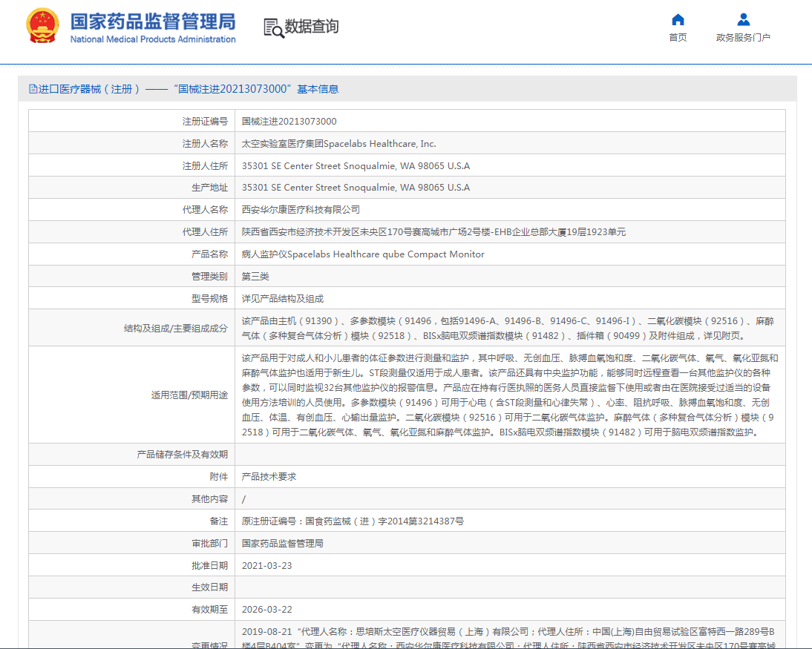Click the 批准日期 row label

pyautogui.click(x=210, y=566)
